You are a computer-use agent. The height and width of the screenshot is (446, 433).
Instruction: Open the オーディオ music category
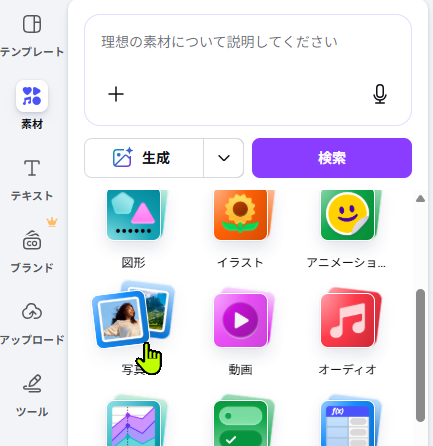348,319
